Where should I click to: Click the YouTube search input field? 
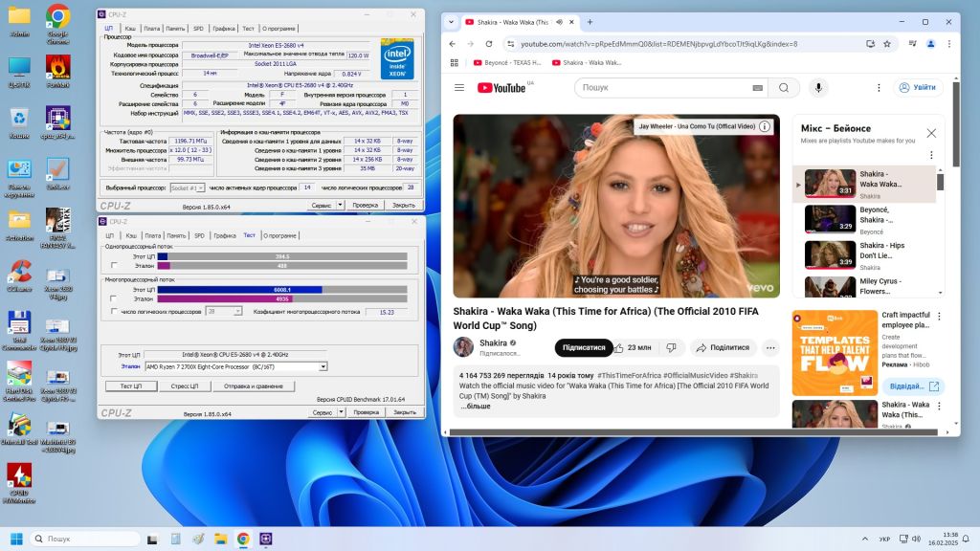(x=666, y=87)
